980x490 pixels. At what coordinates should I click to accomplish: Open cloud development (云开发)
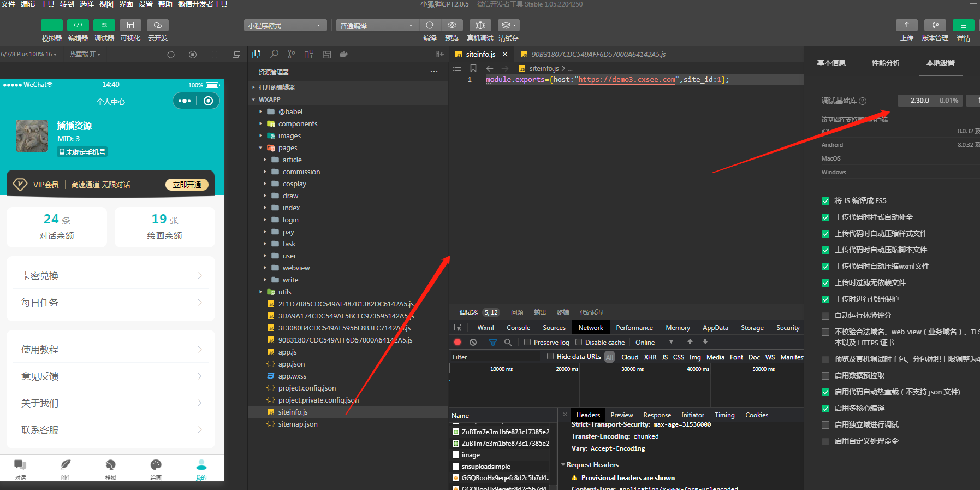pos(158,25)
